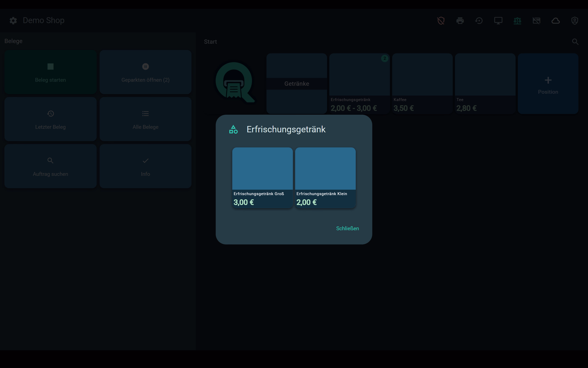Click the Demo Shop title
This screenshot has width=588, height=368.
click(x=43, y=20)
